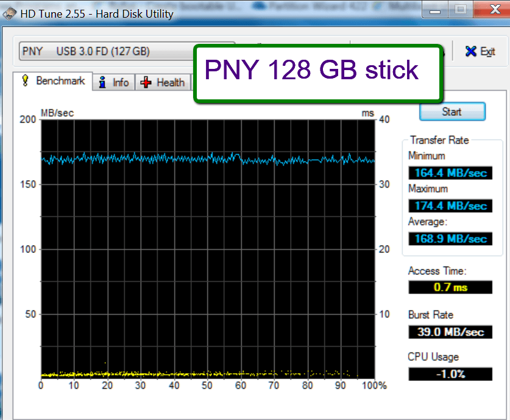
Task: Click the minimize icon in the title bar
Action: coord(434,10)
